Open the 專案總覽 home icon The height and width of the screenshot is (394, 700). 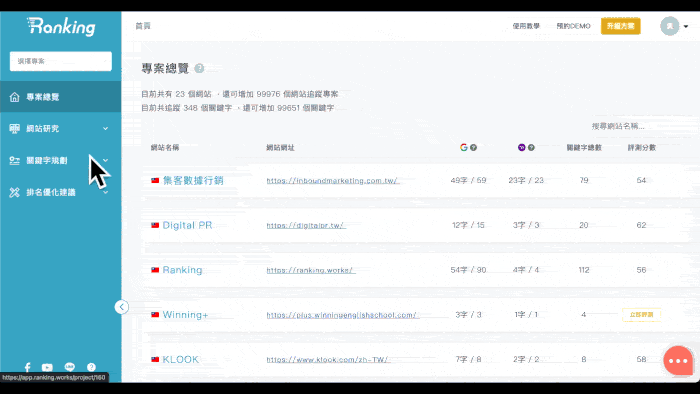pos(15,97)
